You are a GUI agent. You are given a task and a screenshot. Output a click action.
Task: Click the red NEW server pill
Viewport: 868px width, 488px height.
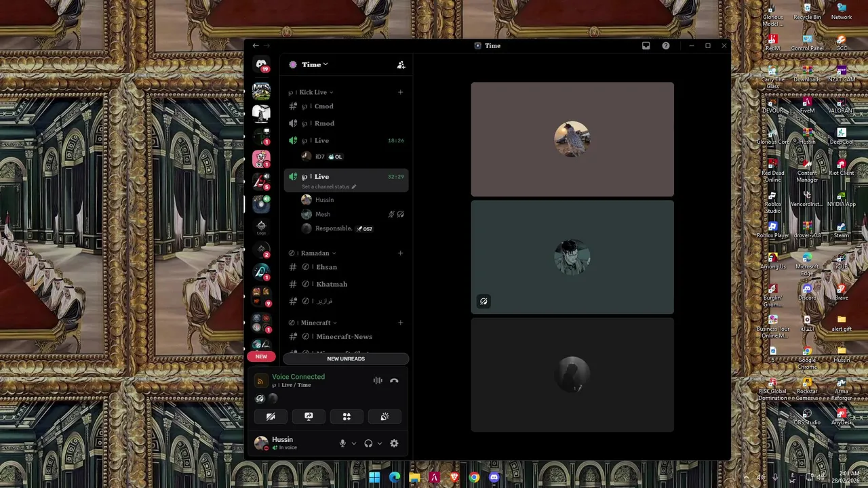tap(261, 357)
